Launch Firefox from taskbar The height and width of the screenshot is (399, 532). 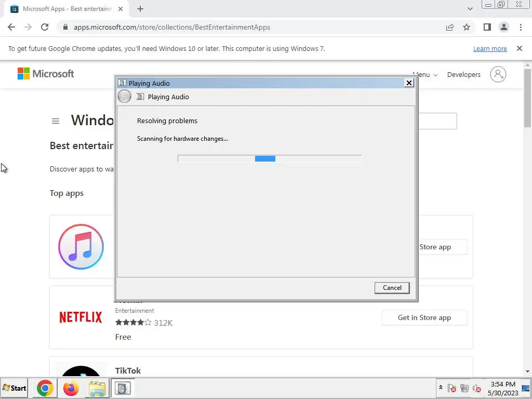coord(71,388)
